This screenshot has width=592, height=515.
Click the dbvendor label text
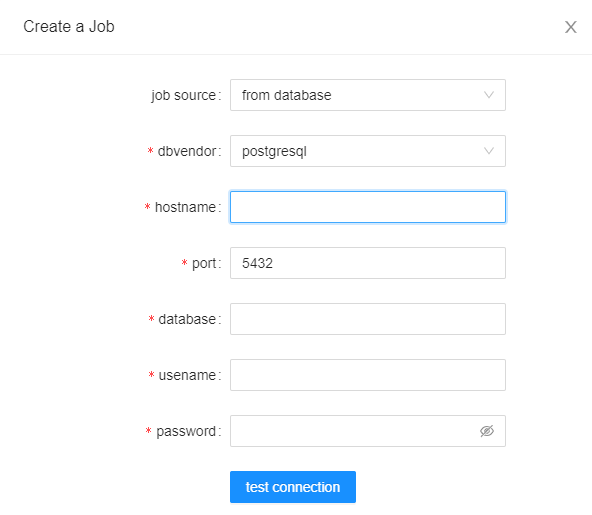coord(187,151)
